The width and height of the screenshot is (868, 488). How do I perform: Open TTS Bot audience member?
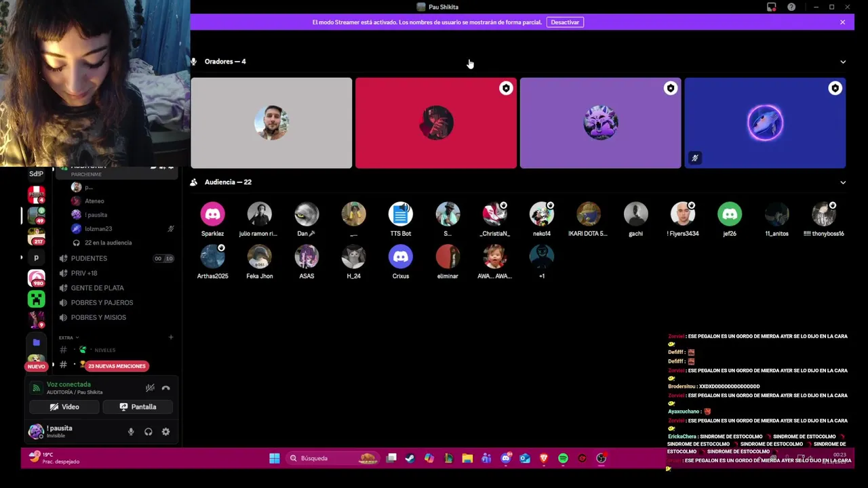point(401,220)
